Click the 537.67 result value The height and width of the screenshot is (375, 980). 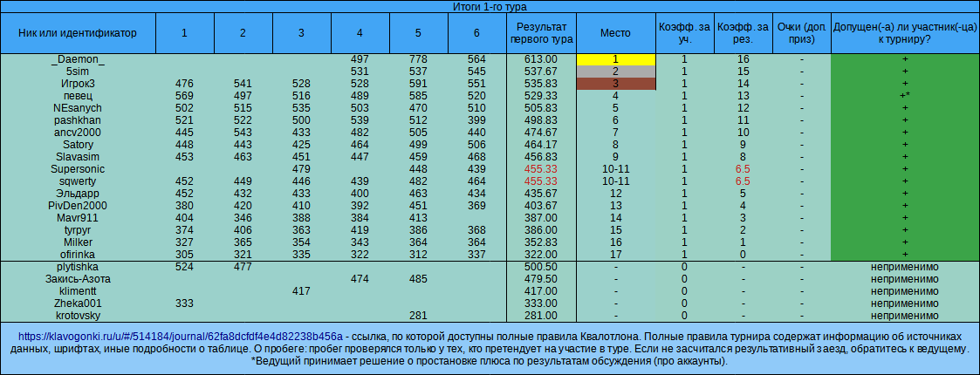pyautogui.click(x=541, y=72)
